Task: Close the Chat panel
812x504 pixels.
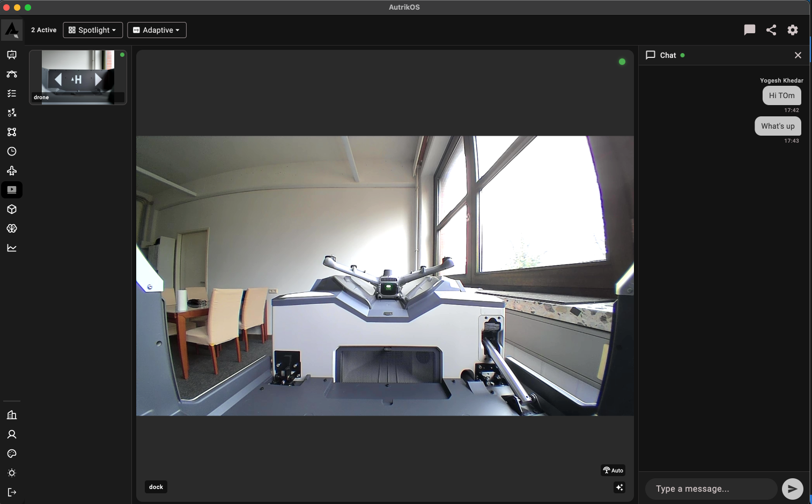Action: tap(798, 55)
